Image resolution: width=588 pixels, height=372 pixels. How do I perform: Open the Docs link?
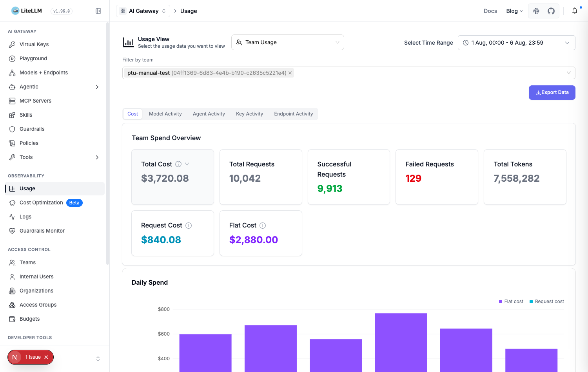[x=490, y=11]
